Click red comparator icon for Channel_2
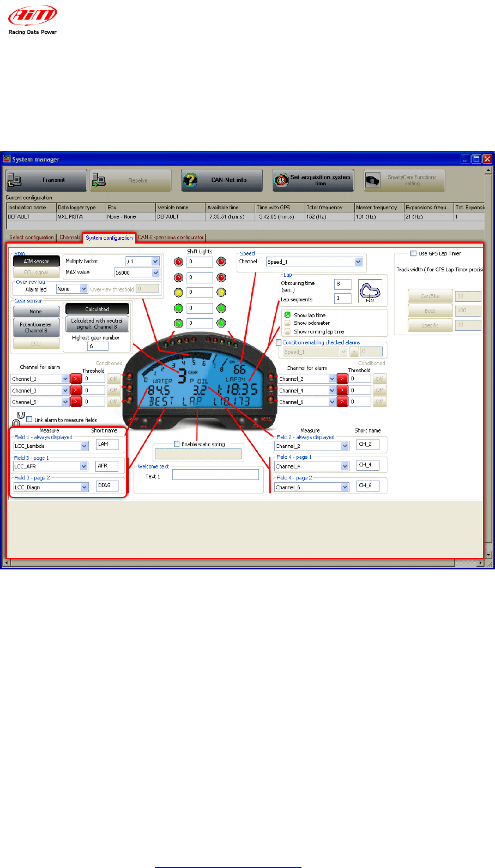 [342, 379]
